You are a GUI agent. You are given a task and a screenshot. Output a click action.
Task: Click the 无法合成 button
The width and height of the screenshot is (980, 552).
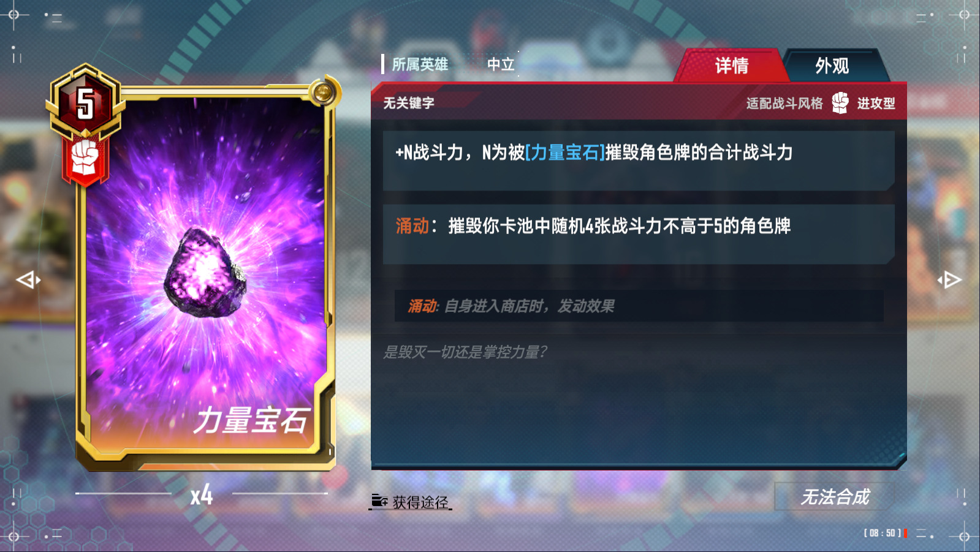pos(835,496)
